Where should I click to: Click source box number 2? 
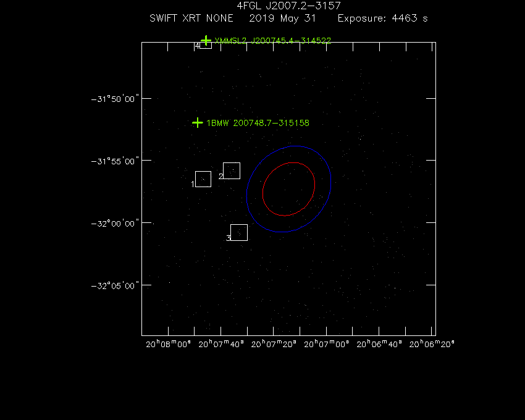tap(232, 171)
